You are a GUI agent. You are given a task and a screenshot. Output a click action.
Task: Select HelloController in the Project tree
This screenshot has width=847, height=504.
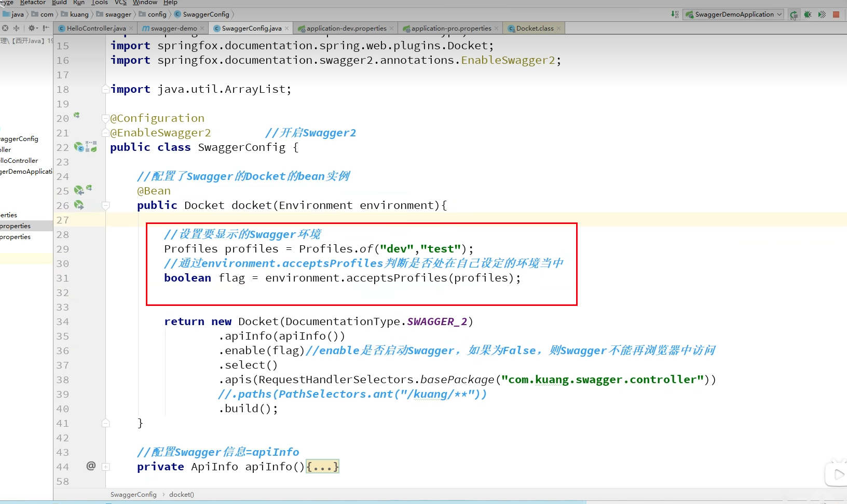click(19, 161)
